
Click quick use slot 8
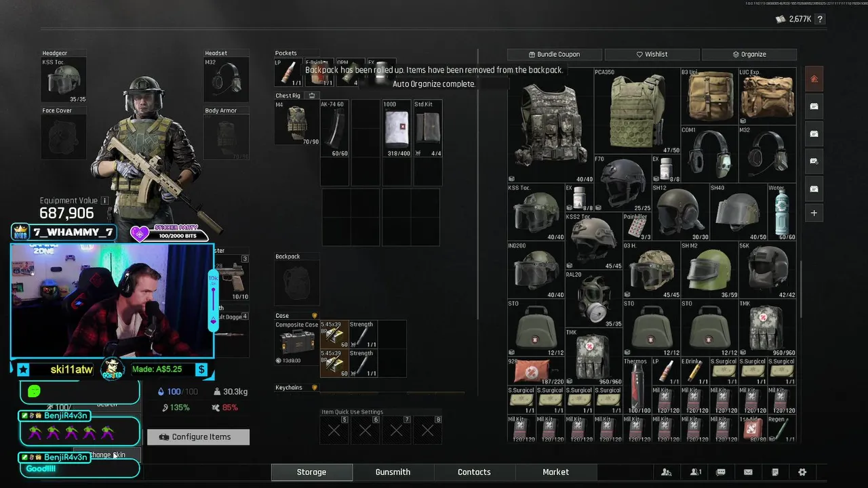(x=428, y=430)
